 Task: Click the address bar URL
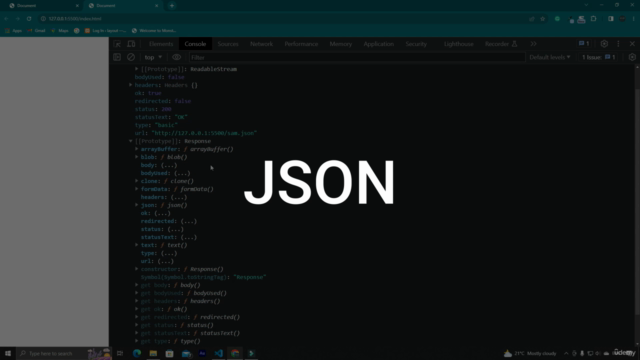(x=75, y=19)
